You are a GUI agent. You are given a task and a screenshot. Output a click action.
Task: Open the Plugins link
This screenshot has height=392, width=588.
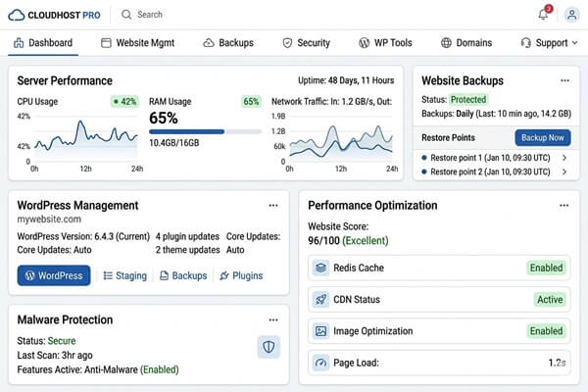(241, 275)
